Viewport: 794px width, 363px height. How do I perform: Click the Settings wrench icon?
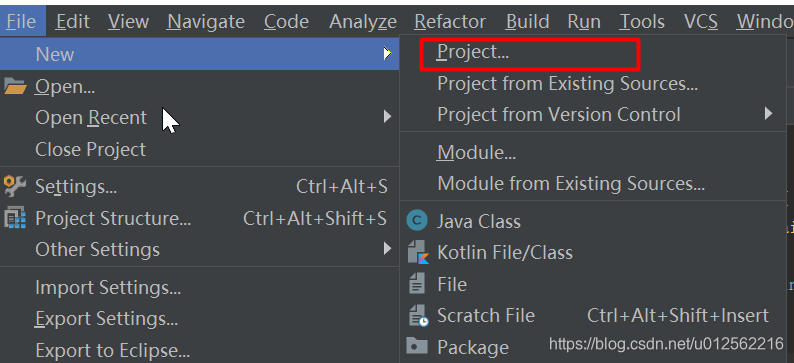point(15,186)
